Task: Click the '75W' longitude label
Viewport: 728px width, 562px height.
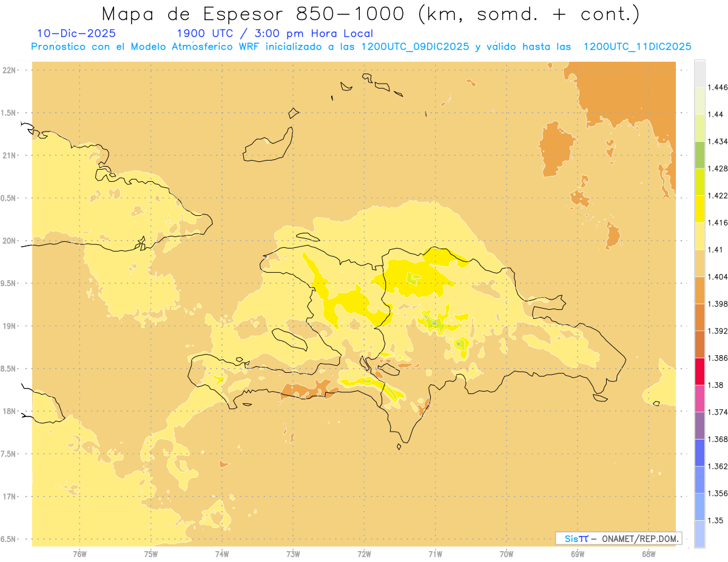Action: [151, 554]
